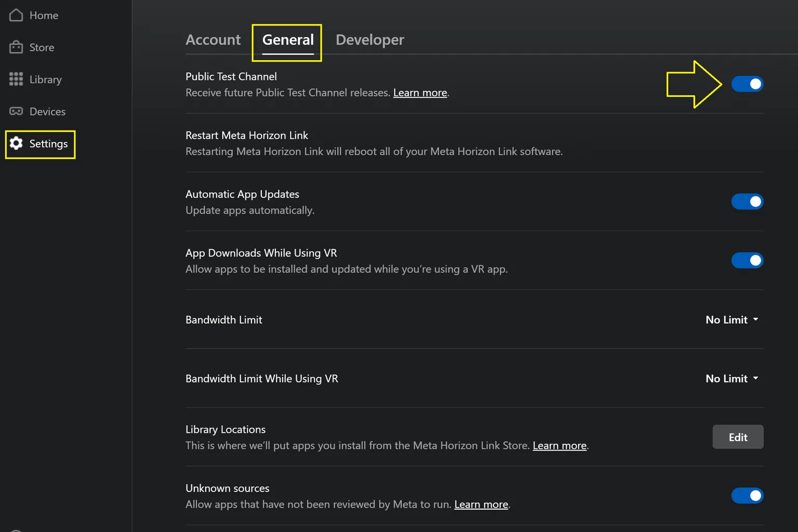This screenshot has height=532, width=798.
Task: Open the Bandwidth Limit dropdown
Action: click(732, 320)
